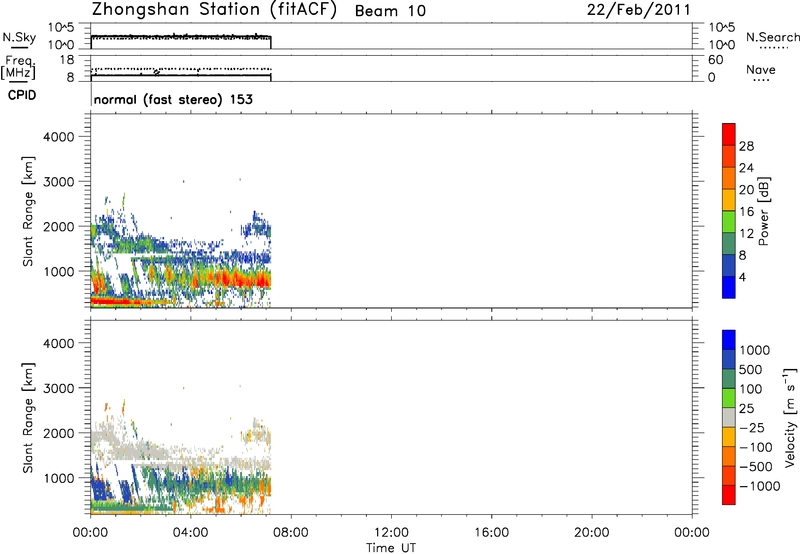This screenshot has width=800, height=554.
Task: Click Power colorbar light green segment between 12 and 16
Action: coord(729,221)
